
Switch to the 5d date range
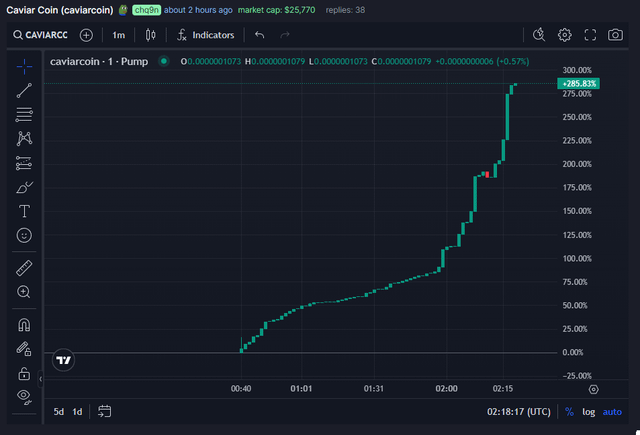click(59, 411)
